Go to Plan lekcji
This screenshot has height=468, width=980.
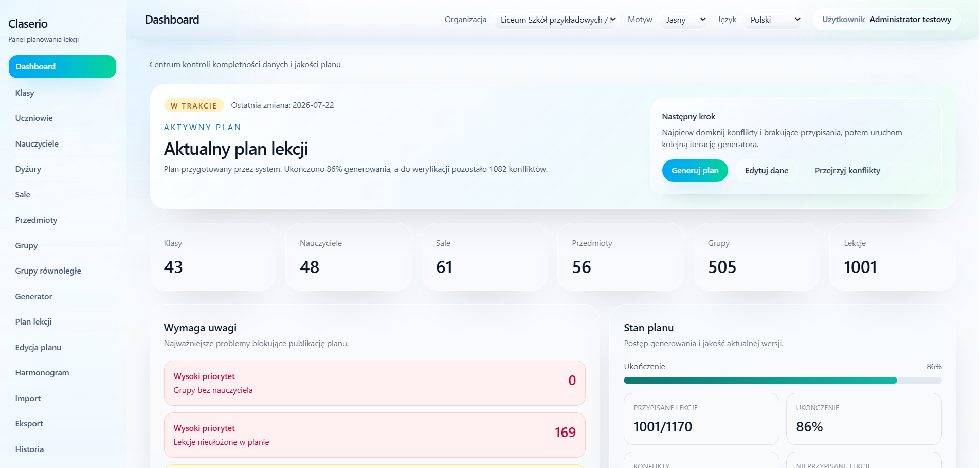[62, 322]
